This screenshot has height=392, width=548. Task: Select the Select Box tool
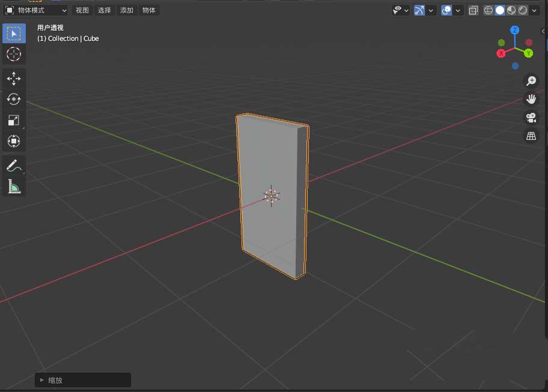[x=14, y=34]
